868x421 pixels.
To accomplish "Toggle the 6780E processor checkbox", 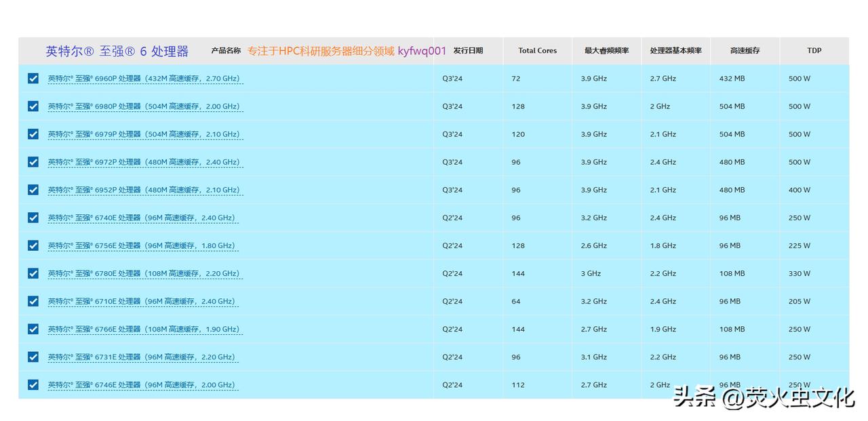I will pyautogui.click(x=33, y=273).
